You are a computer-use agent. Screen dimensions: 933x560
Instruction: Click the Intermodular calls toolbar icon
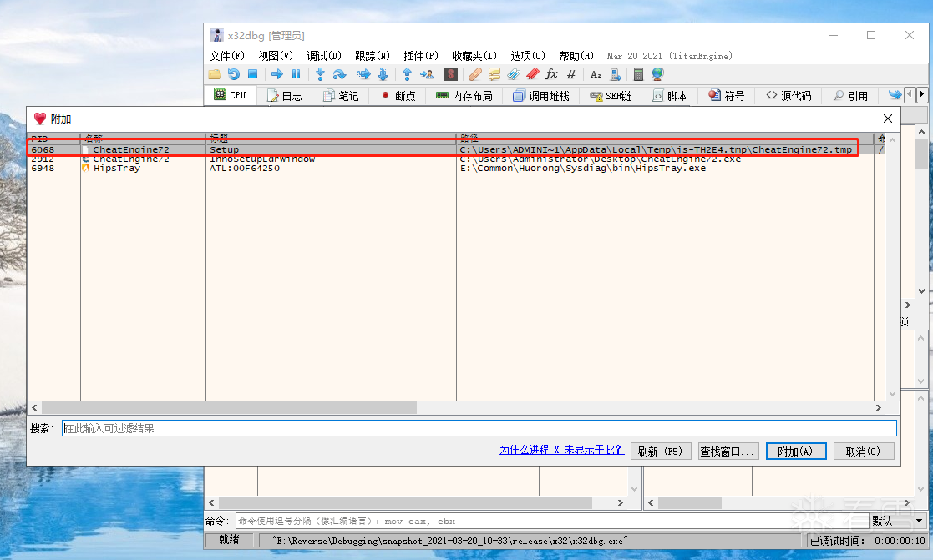616,74
